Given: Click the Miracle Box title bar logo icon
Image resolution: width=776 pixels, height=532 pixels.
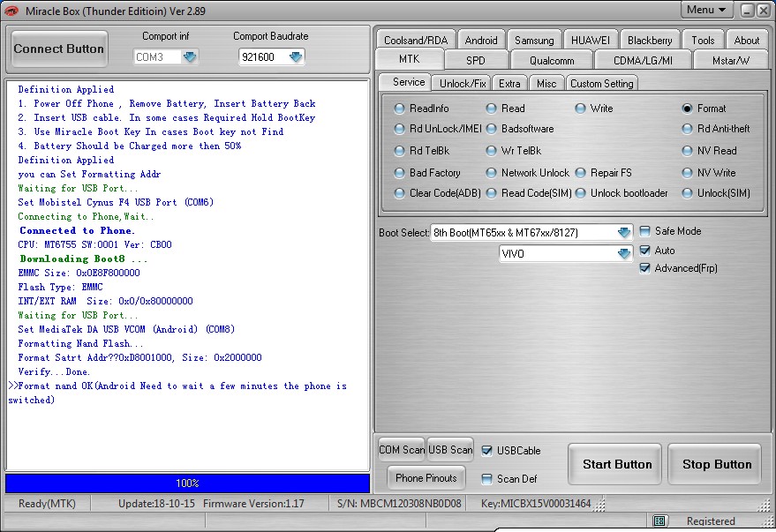Looking at the screenshot, I should tap(11, 11).
